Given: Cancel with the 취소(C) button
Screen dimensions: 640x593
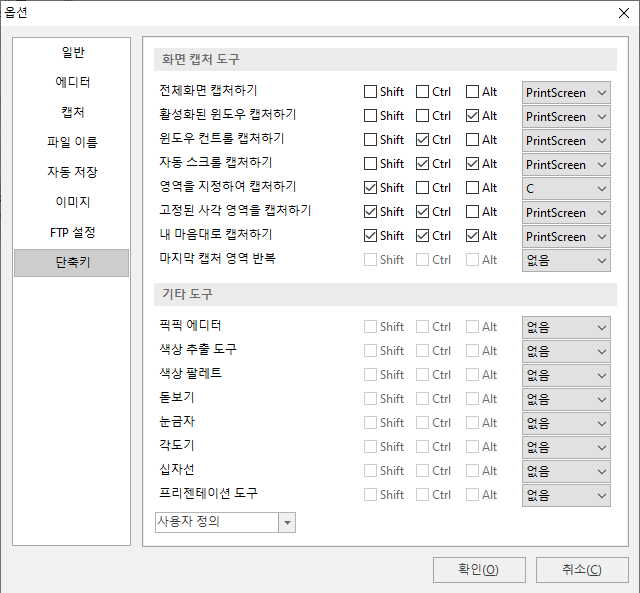Looking at the screenshot, I should [x=582, y=570].
